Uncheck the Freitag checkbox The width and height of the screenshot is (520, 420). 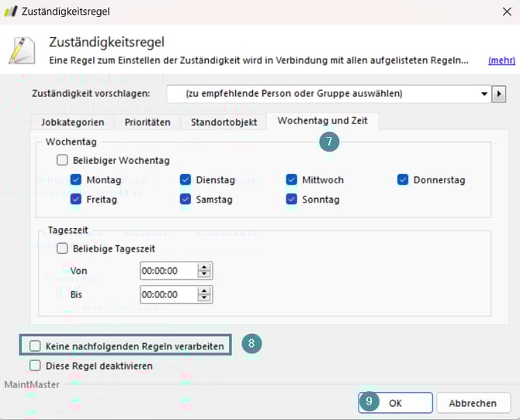coord(76,200)
